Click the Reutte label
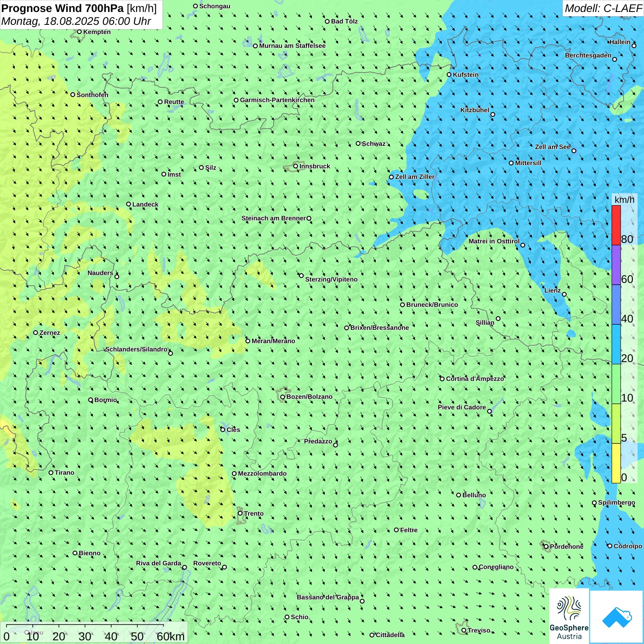Viewport: 644px width, 644px height. click(174, 102)
